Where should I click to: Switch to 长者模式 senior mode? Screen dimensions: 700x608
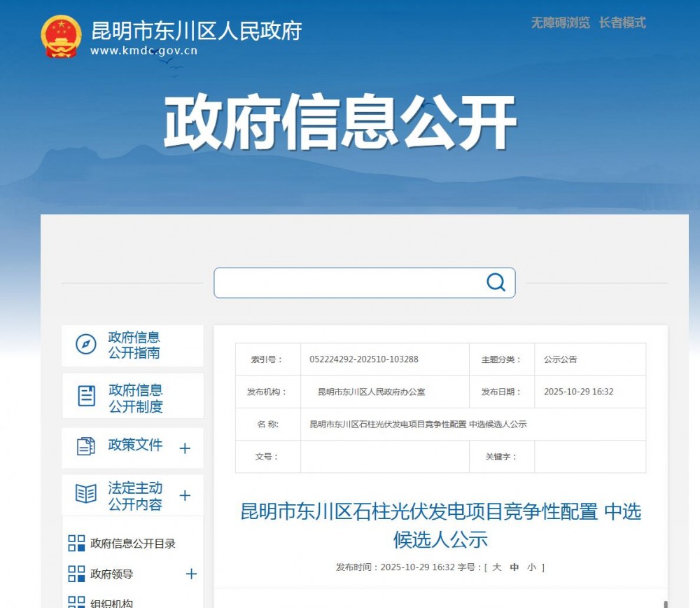pos(622,23)
